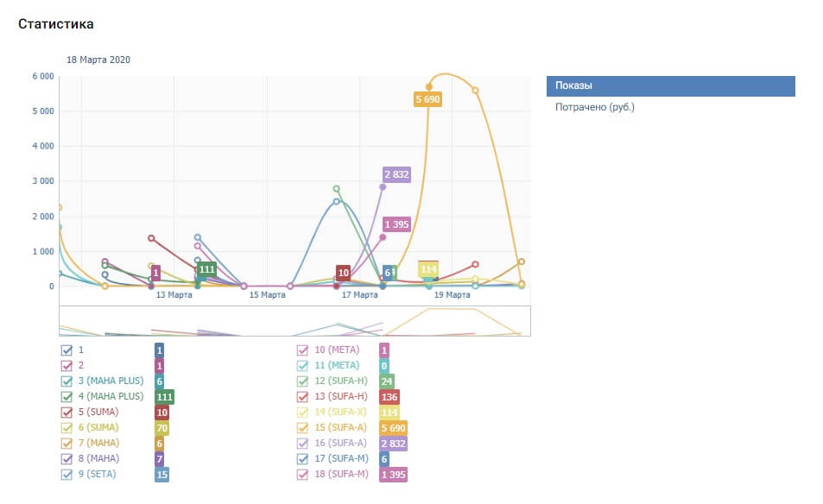This screenshot has height=504, width=823.
Task: Click the "Статистика" heading
Action: click(56, 24)
